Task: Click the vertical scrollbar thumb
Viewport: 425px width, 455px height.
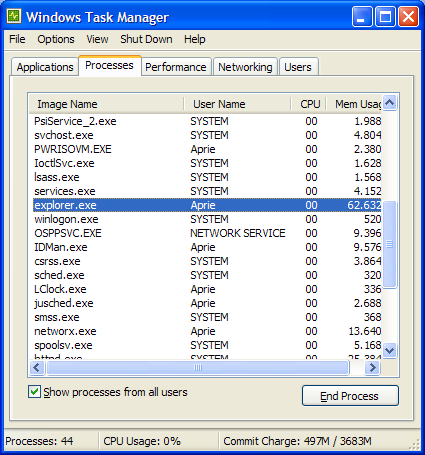Action: [389, 244]
